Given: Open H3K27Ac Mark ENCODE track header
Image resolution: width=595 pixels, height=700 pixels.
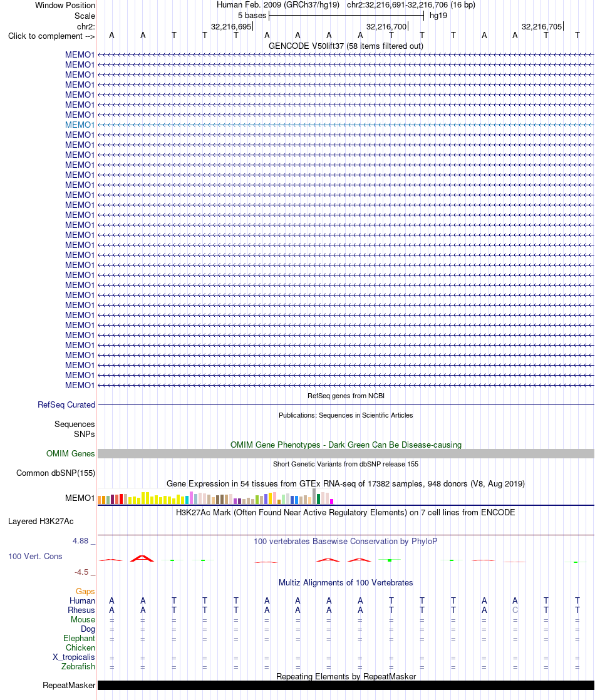Looking at the screenshot, I should click(x=346, y=513).
